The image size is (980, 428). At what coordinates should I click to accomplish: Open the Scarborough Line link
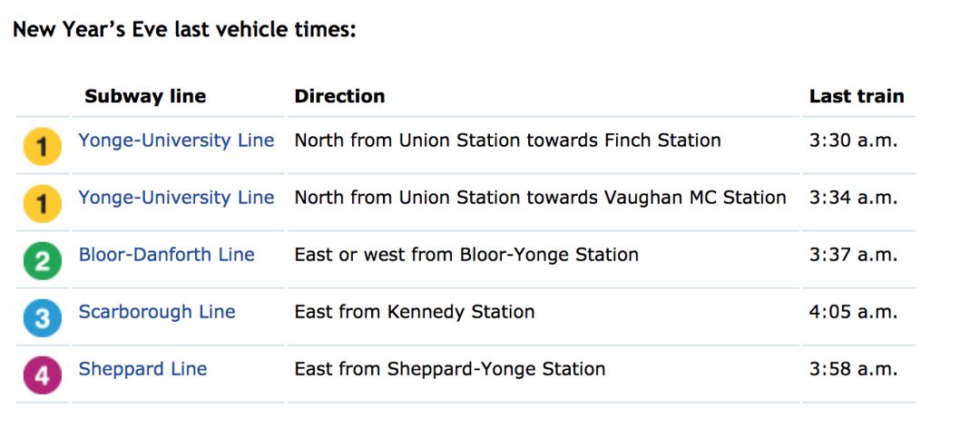tap(157, 312)
